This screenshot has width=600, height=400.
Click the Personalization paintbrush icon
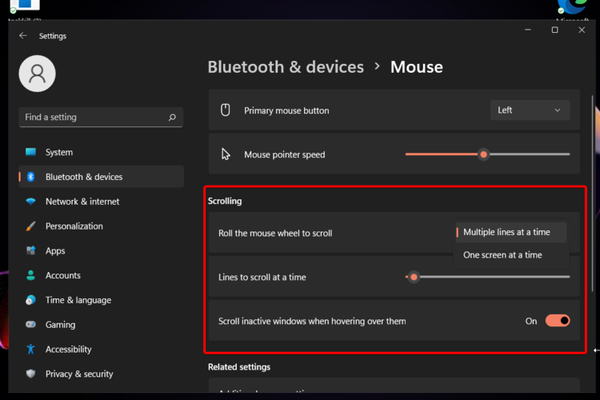pyautogui.click(x=31, y=226)
